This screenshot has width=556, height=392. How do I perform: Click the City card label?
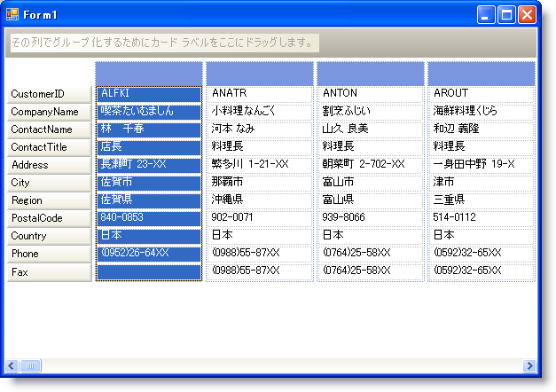50,183
